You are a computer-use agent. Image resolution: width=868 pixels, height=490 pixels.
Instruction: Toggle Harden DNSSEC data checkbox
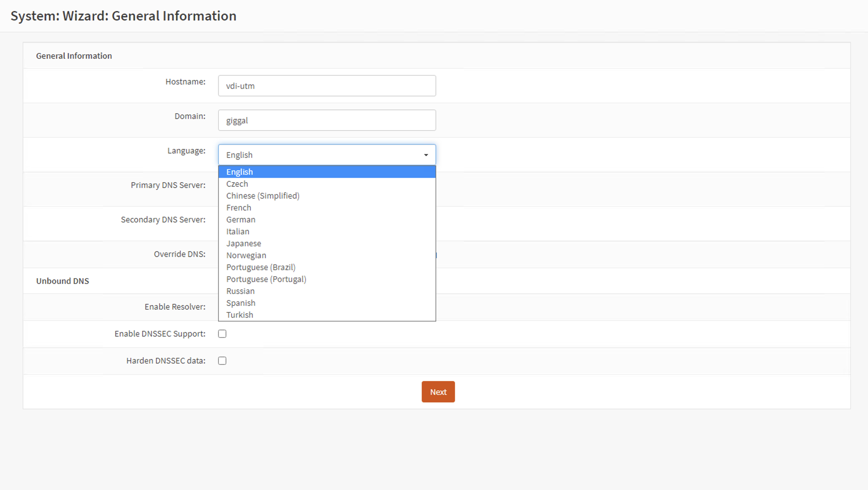(222, 361)
